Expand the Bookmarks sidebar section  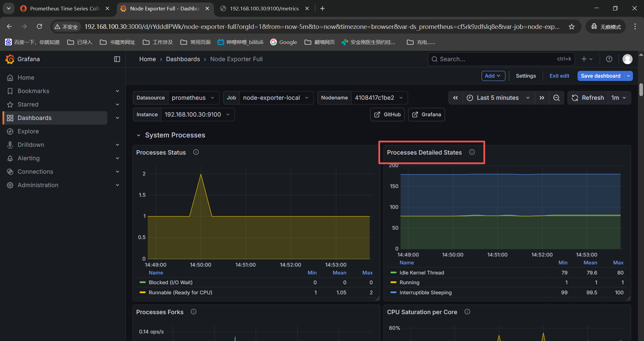point(117,91)
